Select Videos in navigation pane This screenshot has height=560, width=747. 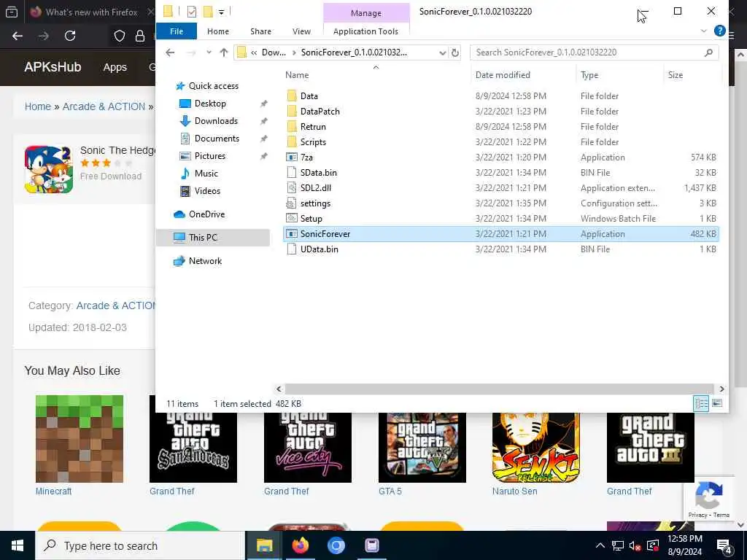click(207, 191)
